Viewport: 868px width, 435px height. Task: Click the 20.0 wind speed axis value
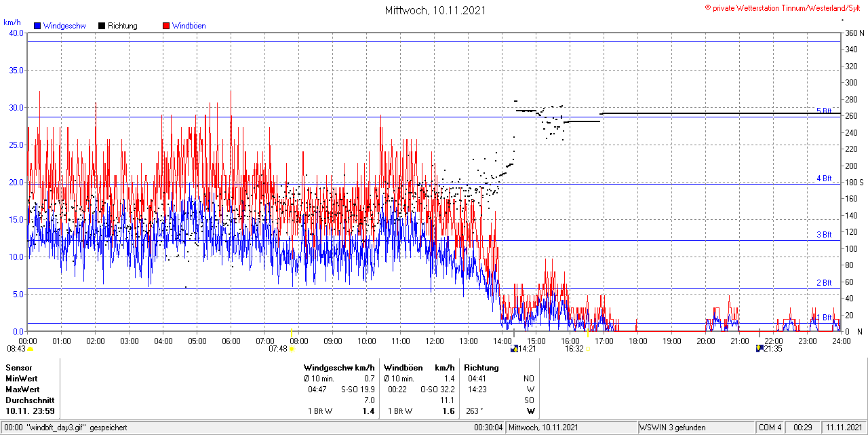[16, 183]
